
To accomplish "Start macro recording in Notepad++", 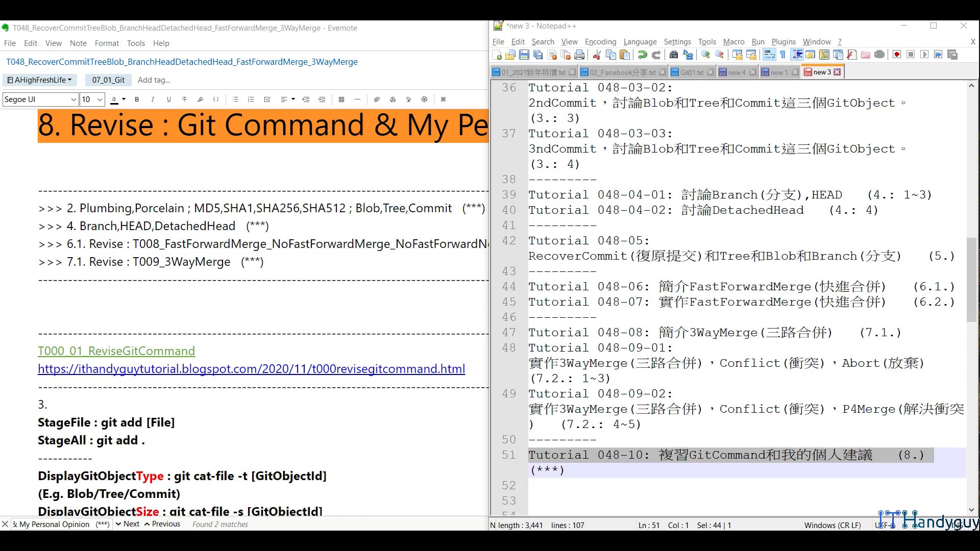I will click(x=896, y=55).
